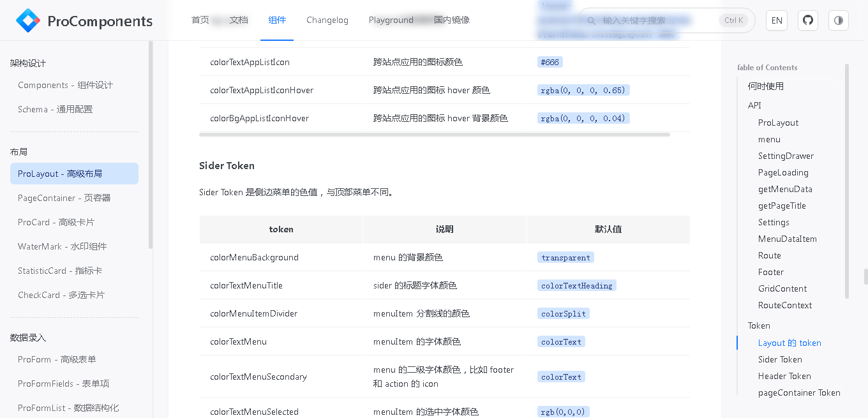The height and width of the screenshot is (418, 868).
Task: Toggle the dark/light theme icon
Action: coord(838,20)
